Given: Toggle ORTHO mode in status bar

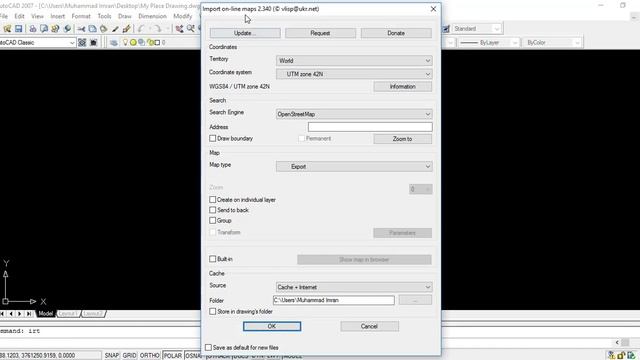Looking at the screenshot, I should click(150, 356).
